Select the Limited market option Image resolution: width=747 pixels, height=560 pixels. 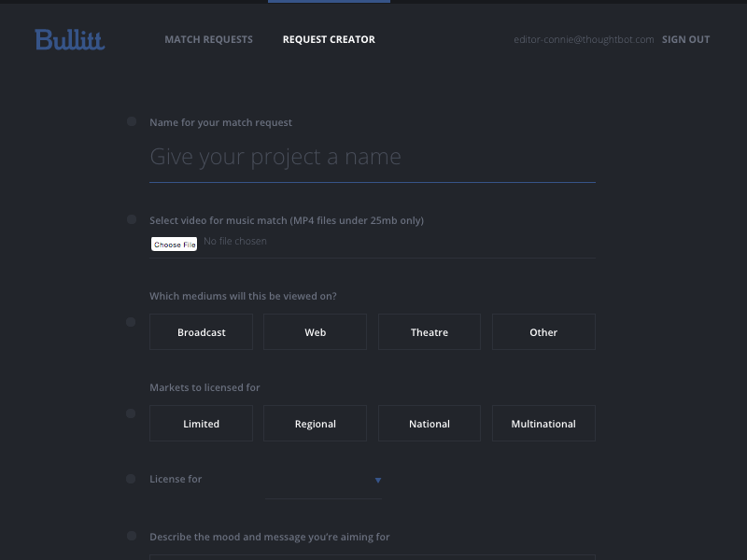pyautogui.click(x=201, y=424)
